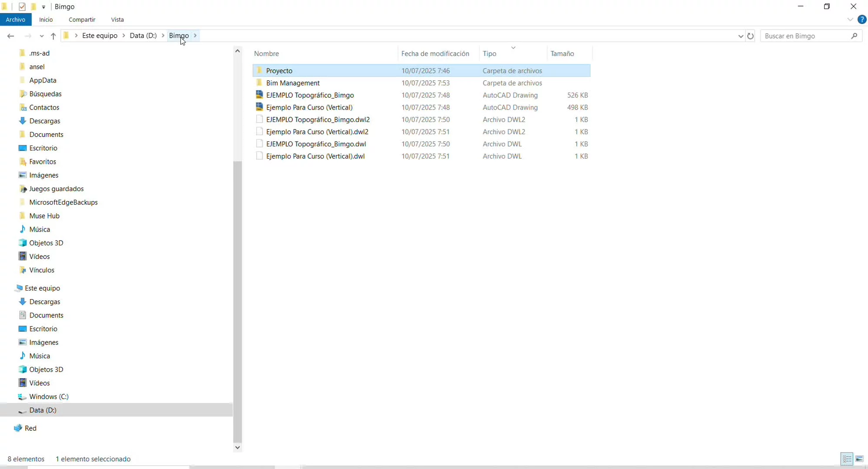Navigate to Este equipo breadcrumb

click(100, 36)
